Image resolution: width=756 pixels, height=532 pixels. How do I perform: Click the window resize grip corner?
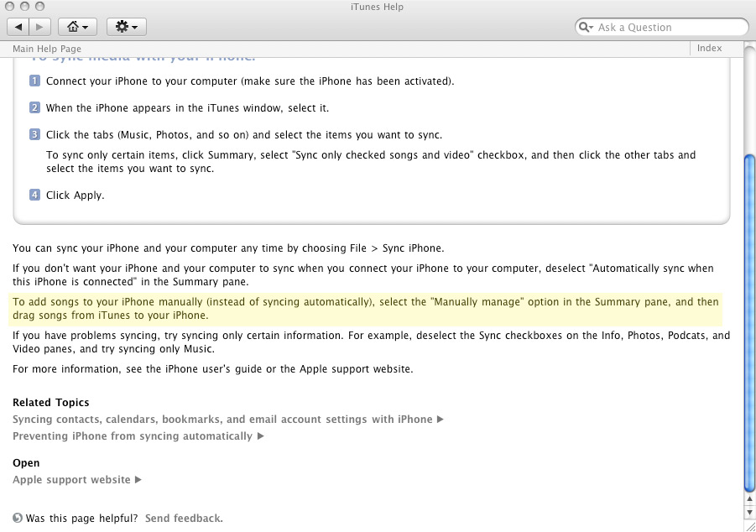click(x=750, y=526)
